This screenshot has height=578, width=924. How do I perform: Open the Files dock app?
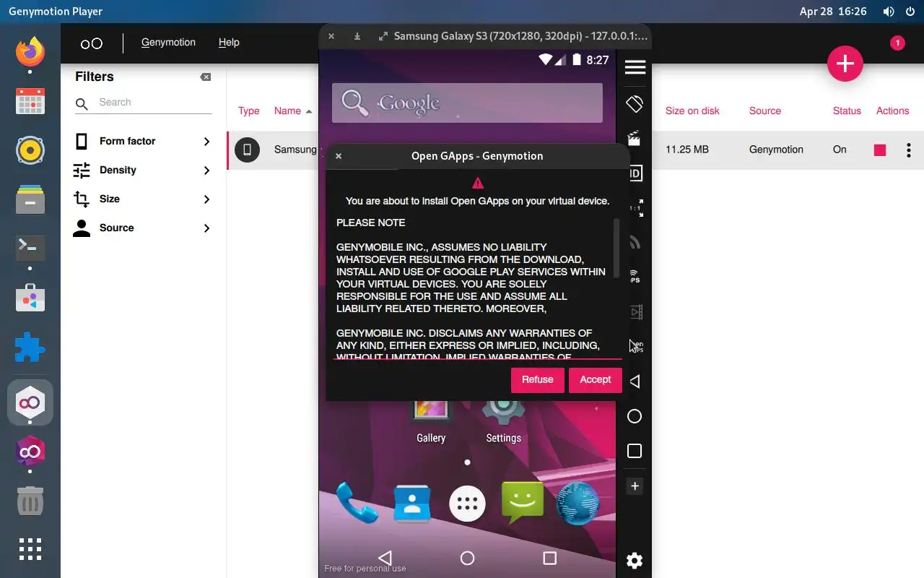(x=30, y=199)
